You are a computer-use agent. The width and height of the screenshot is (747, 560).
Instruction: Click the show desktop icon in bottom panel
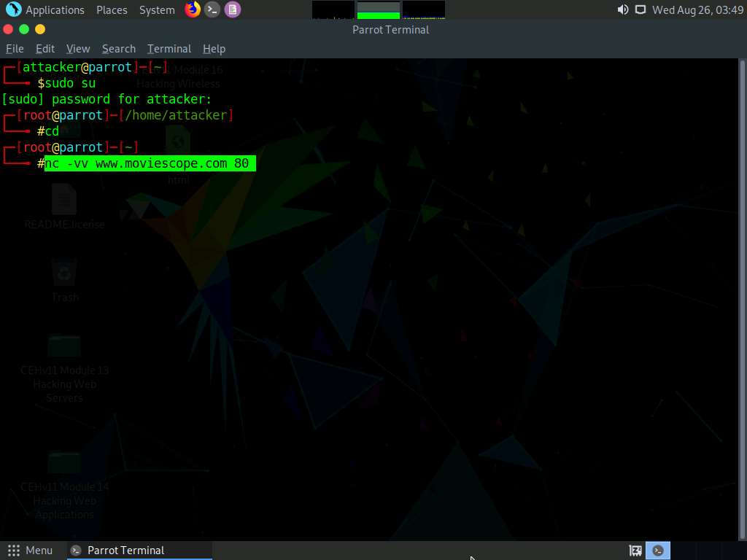[x=635, y=551]
